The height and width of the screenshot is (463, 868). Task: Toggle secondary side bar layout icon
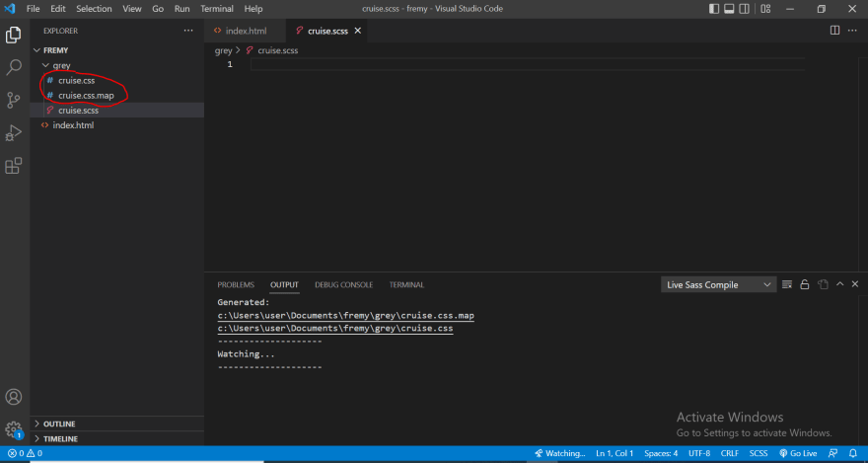tap(745, 9)
